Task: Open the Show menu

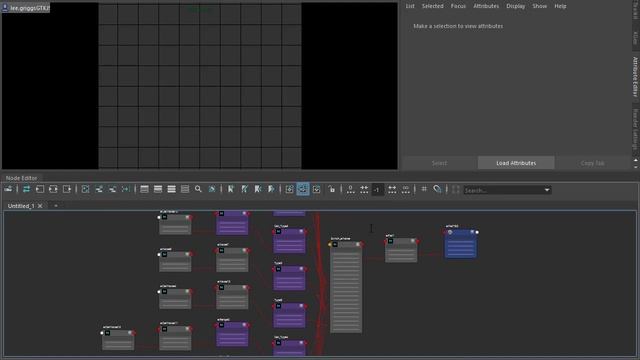Action: (539, 6)
